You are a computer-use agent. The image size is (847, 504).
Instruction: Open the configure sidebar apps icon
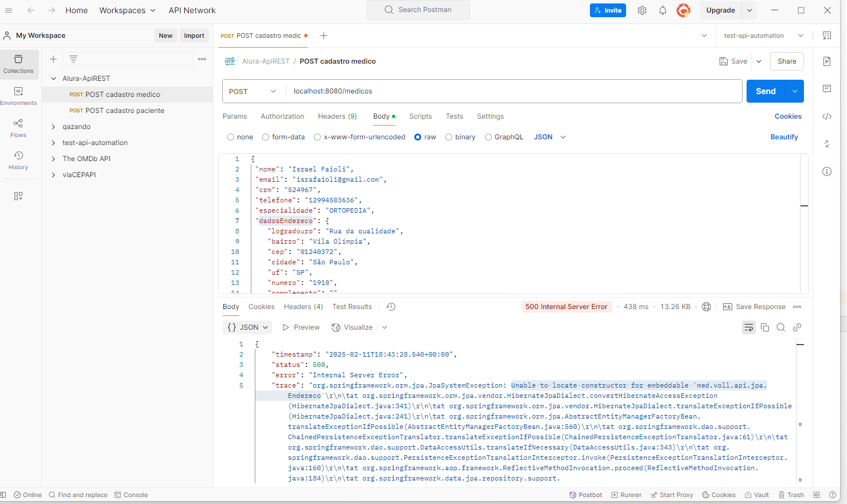[18, 196]
